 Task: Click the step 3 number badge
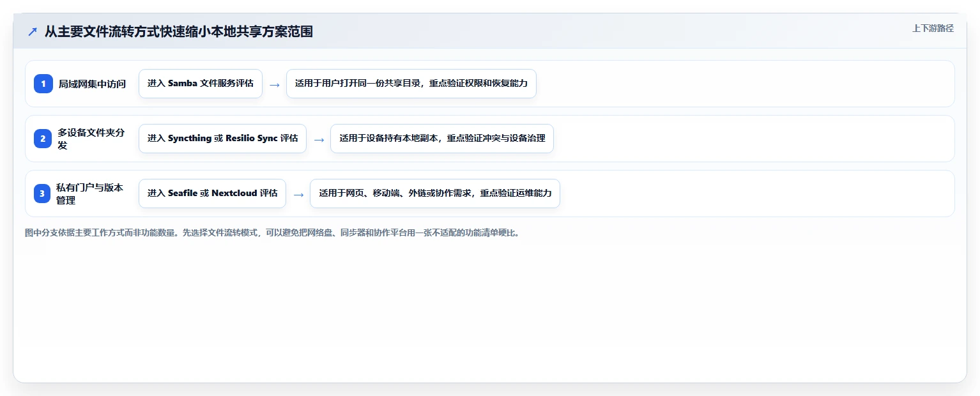click(x=42, y=194)
